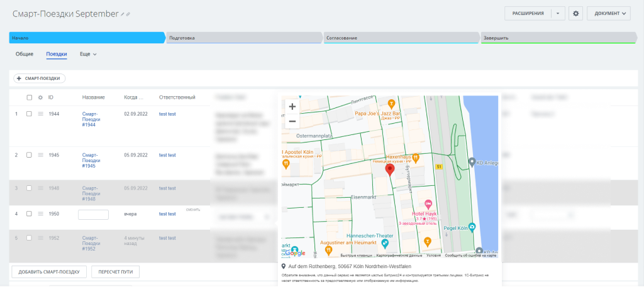The image size is (644, 287).
Task: Check the row checkbox for ID 1948
Action: pos(29,188)
